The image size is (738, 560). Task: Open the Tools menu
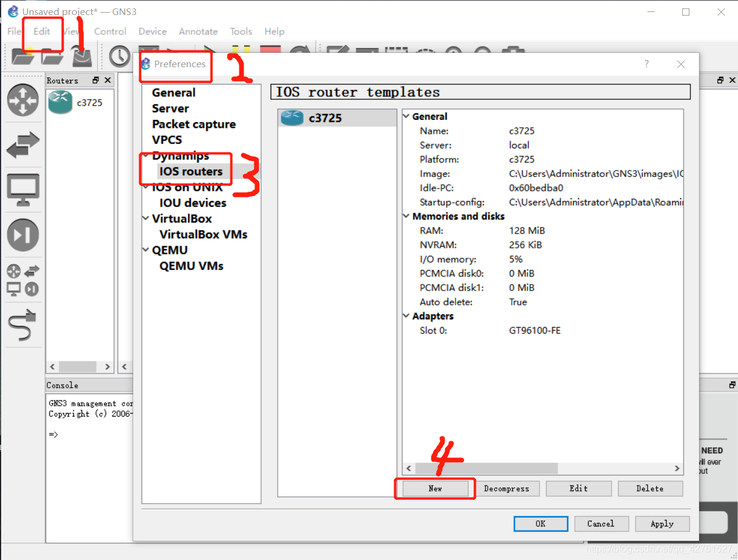(241, 31)
